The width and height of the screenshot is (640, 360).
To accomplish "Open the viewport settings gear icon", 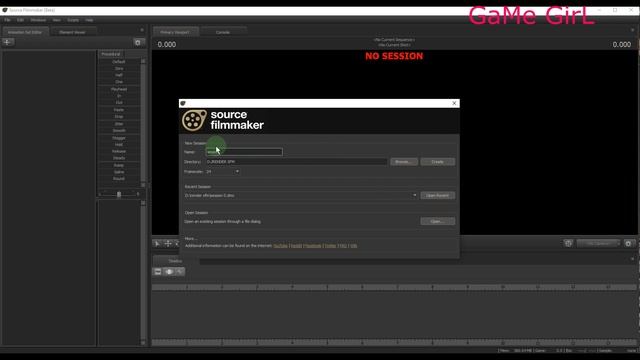I will click(x=629, y=243).
